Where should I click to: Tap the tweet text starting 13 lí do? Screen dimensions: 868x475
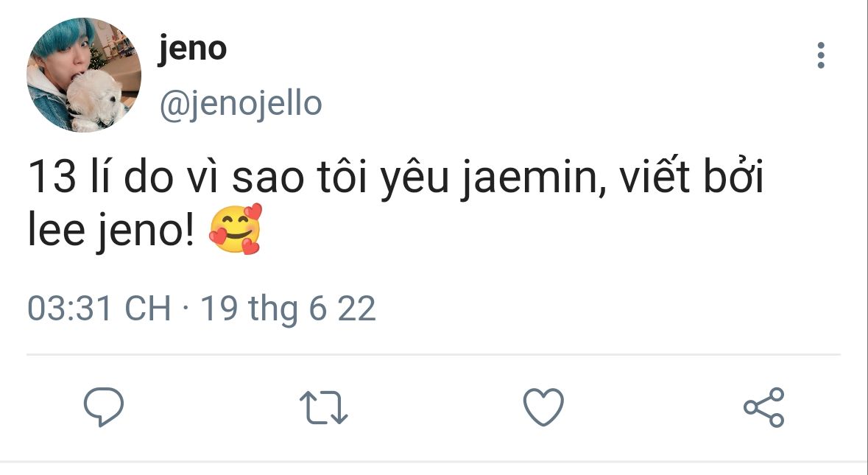coord(395,204)
